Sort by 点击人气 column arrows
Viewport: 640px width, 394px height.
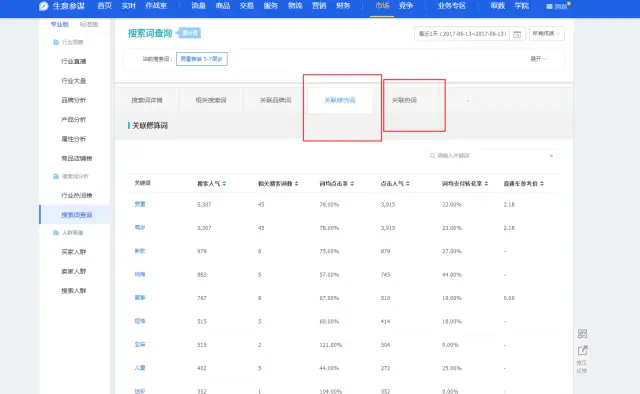coord(408,184)
